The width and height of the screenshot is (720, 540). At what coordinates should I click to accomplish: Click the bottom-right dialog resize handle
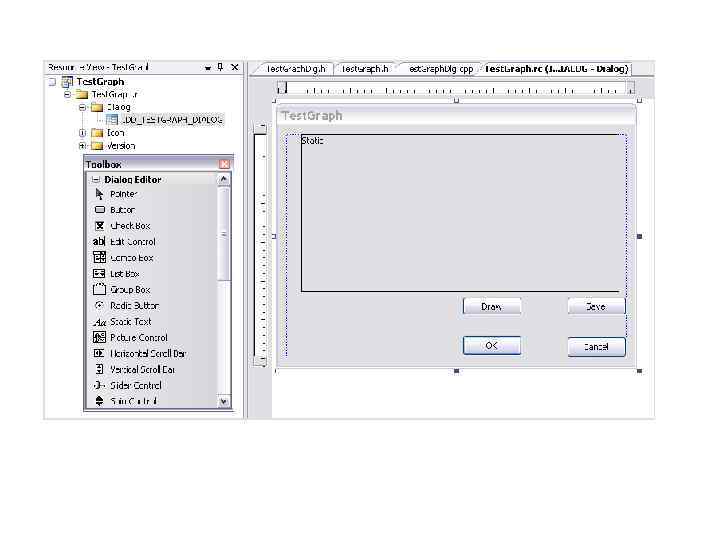[x=639, y=371]
